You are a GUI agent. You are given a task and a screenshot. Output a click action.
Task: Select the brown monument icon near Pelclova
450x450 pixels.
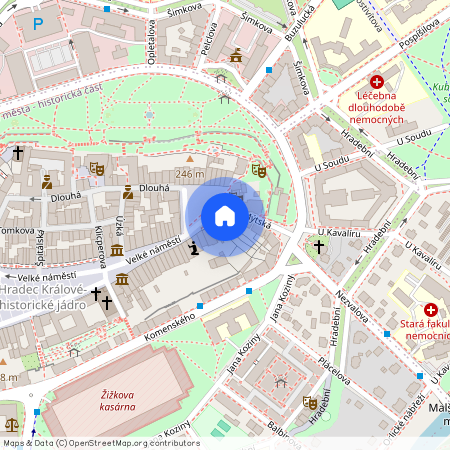236,55
